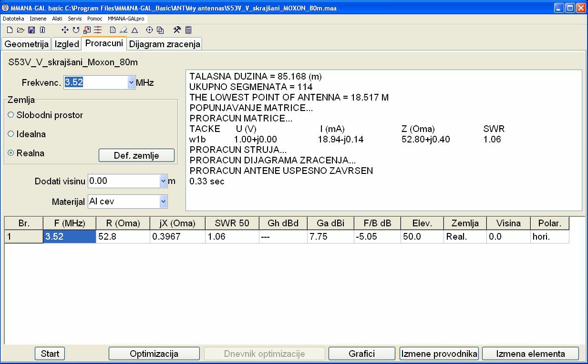588x364 pixels.
Task: Open antenna file via folder icon
Action: [20, 30]
